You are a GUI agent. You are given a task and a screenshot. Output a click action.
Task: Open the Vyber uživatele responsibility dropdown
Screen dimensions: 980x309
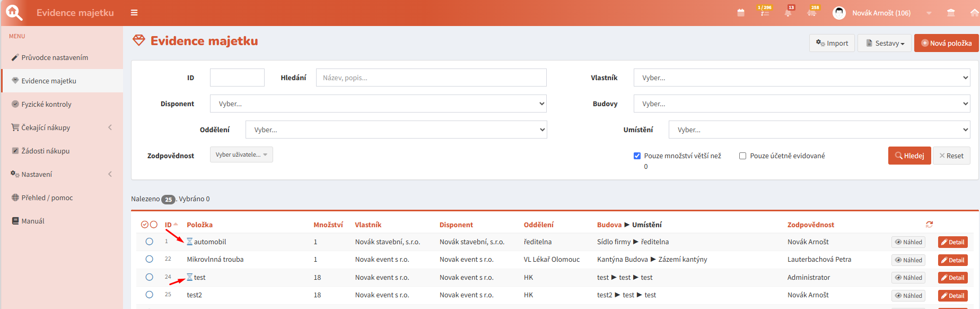[x=241, y=154]
